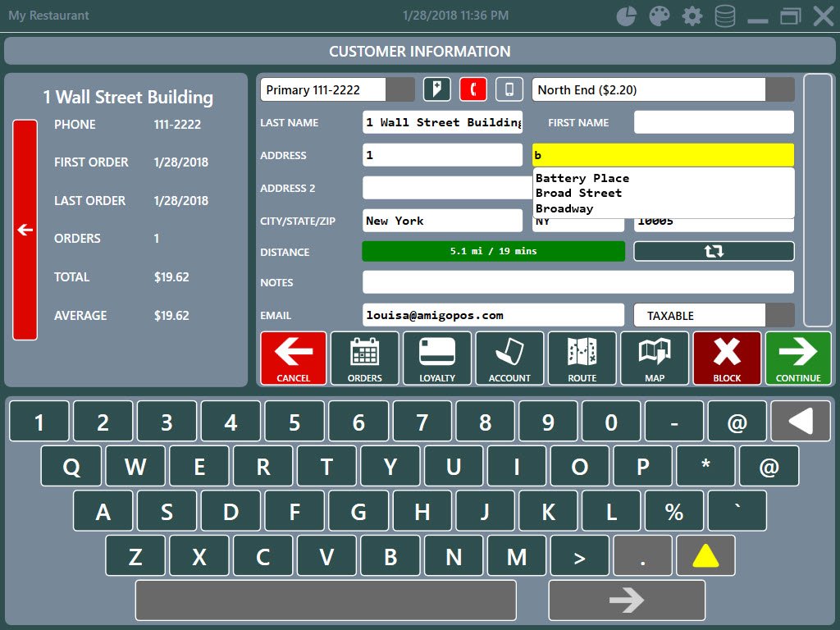Open the reports pie chart icon
Viewport: 840px width, 630px height.
(627, 16)
